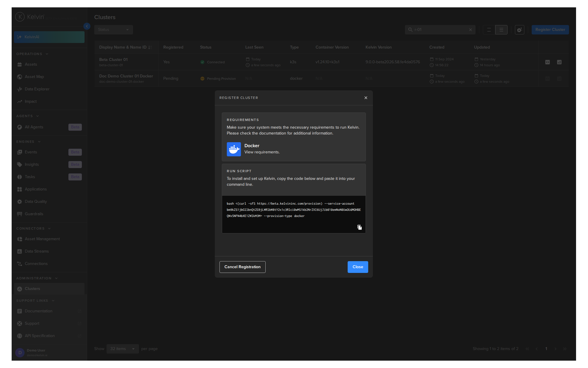Image resolution: width=588 pixels, height=368 pixels.
Task: Copy the provision script to clipboard
Action: (x=359, y=227)
